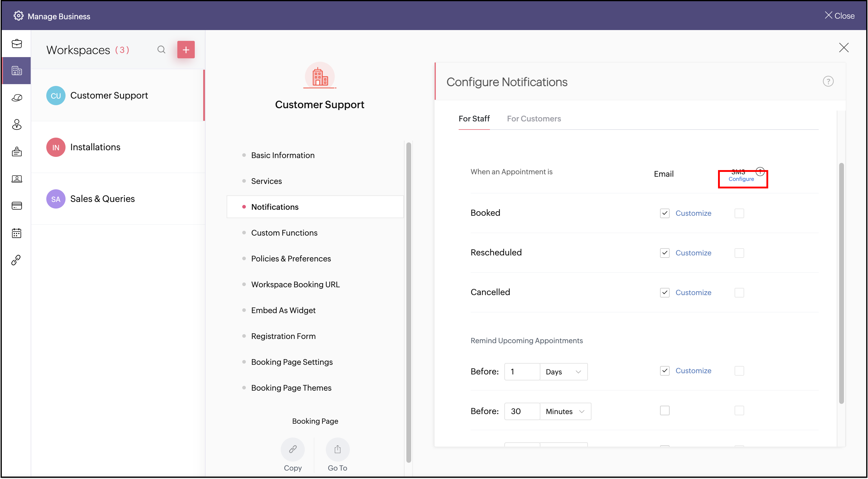Copy the booking page link icon
868x479 pixels.
pos(292,449)
